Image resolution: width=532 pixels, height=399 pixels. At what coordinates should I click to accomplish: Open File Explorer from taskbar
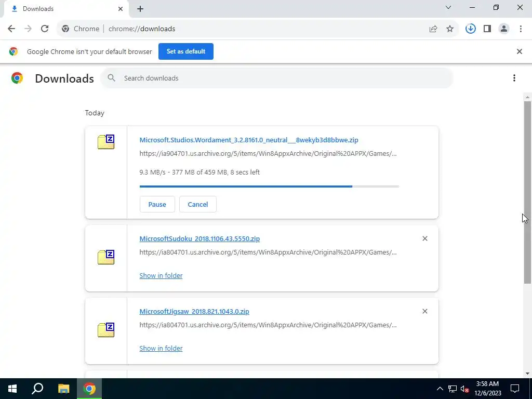click(63, 389)
